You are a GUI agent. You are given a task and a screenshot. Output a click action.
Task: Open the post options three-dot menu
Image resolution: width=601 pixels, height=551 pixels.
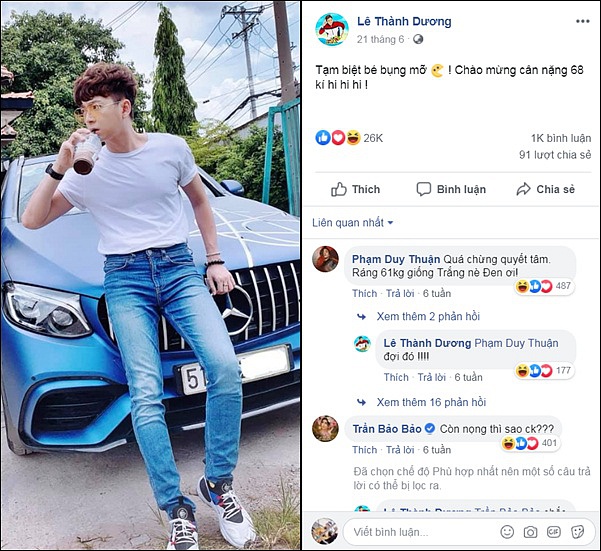click(x=579, y=21)
